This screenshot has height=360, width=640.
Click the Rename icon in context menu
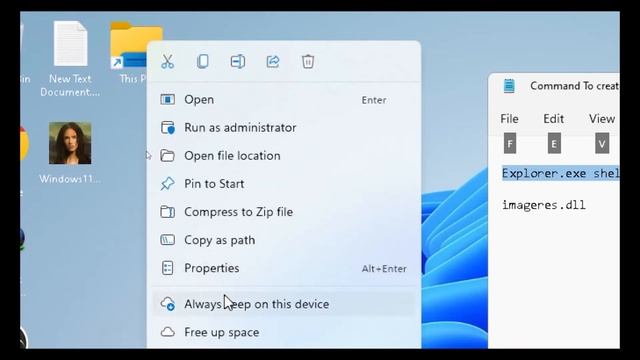238,62
